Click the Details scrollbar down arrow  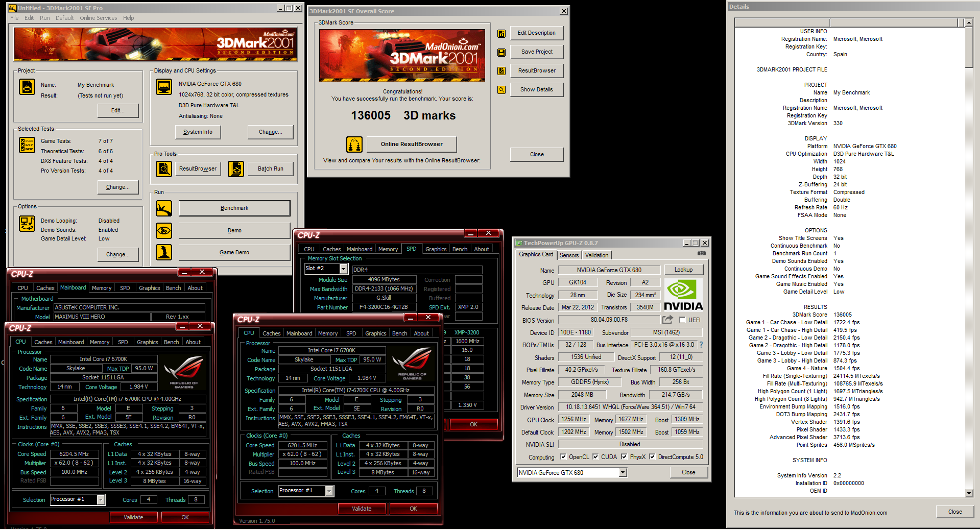pos(969,493)
